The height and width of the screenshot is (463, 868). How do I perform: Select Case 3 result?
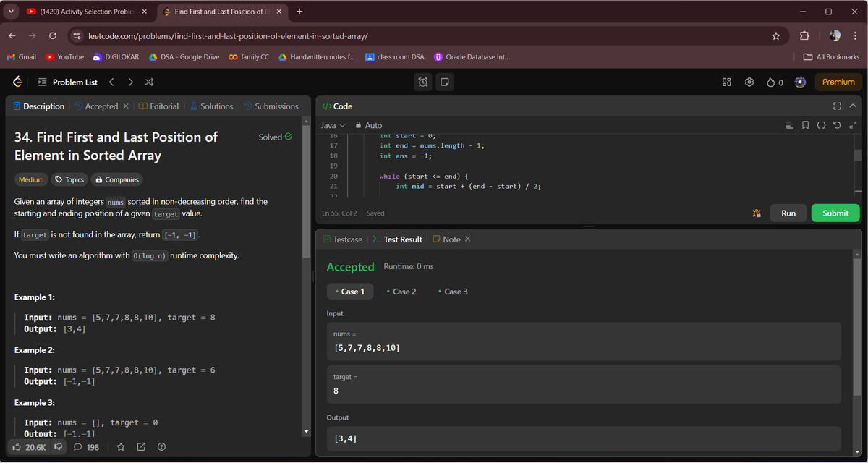pyautogui.click(x=453, y=292)
